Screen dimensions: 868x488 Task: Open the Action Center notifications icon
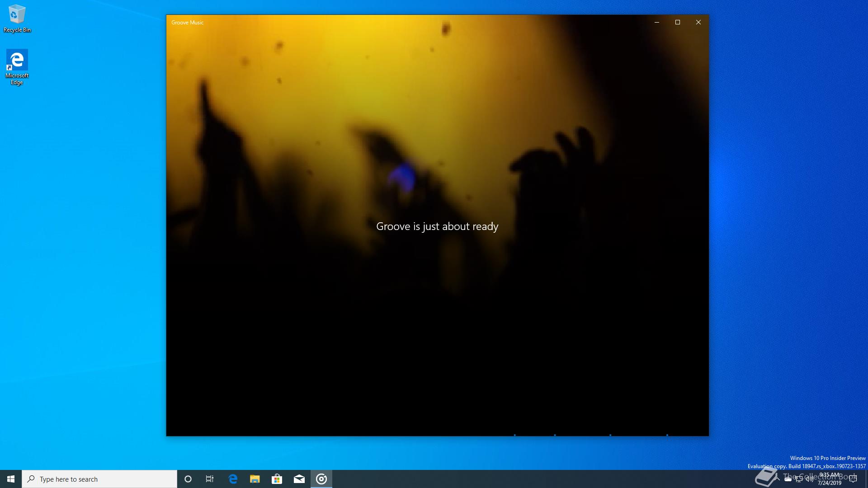(x=853, y=479)
